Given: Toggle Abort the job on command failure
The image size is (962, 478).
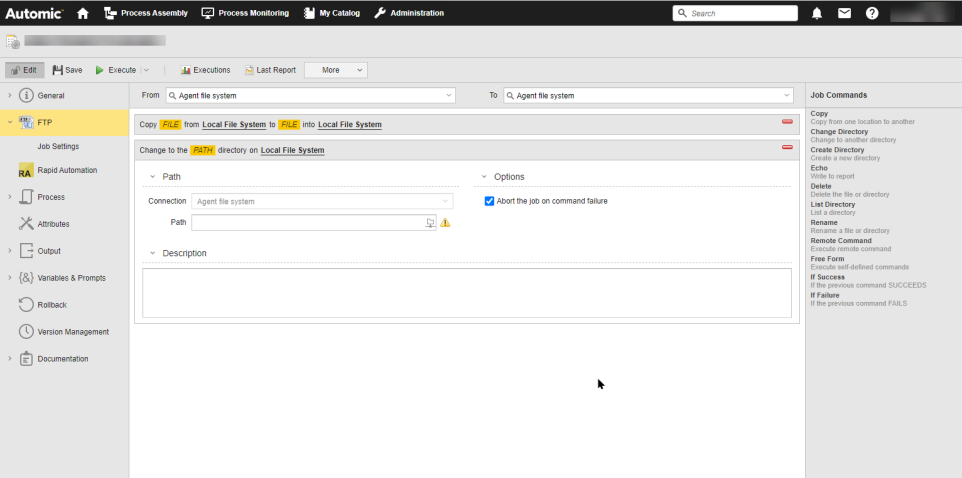Looking at the screenshot, I should tap(489, 201).
